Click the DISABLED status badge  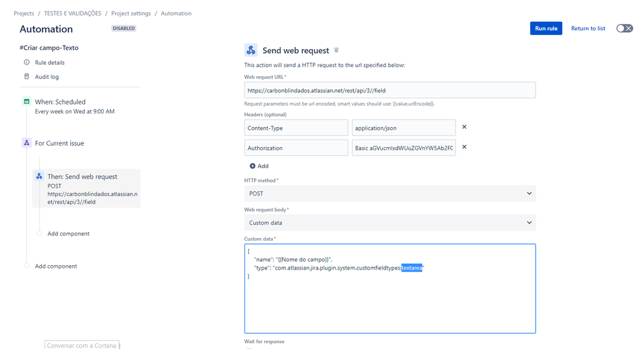click(124, 28)
